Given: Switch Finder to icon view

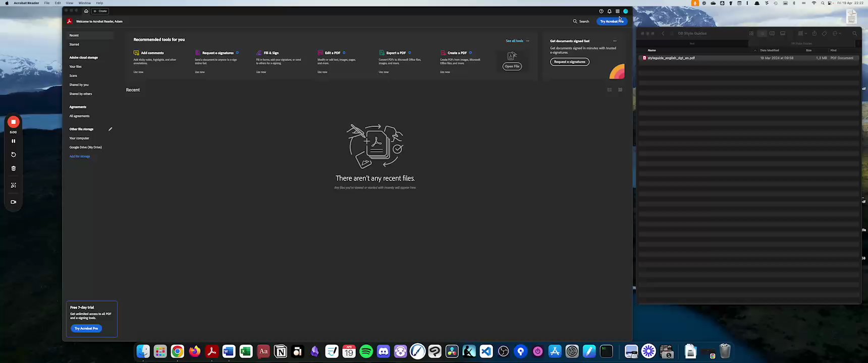Looking at the screenshot, I should [x=751, y=33].
